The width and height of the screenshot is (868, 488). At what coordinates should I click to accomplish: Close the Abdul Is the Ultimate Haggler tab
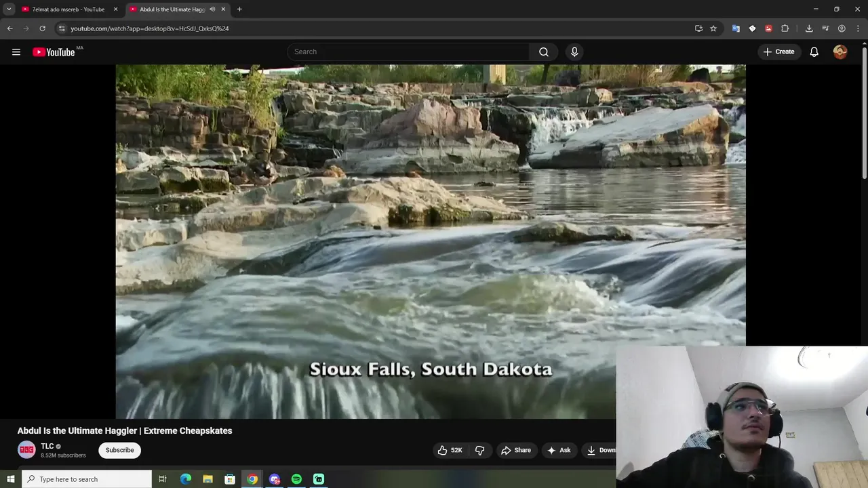pyautogui.click(x=223, y=9)
